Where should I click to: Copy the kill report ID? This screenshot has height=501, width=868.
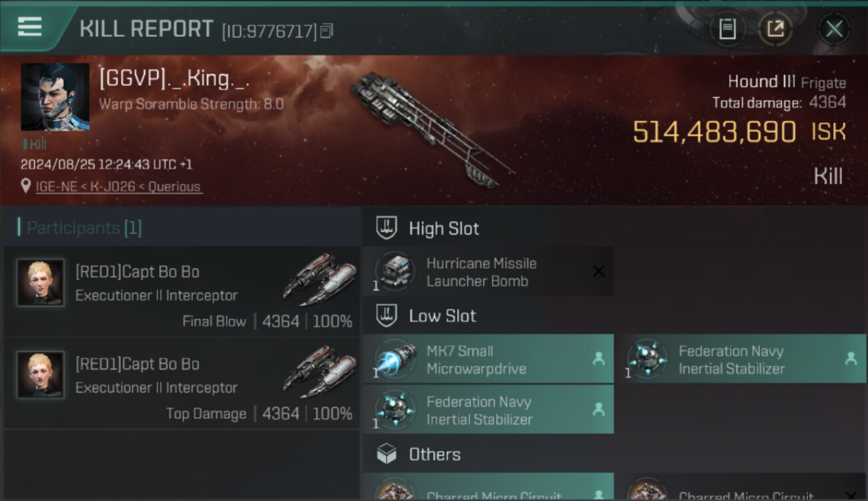coord(327,31)
